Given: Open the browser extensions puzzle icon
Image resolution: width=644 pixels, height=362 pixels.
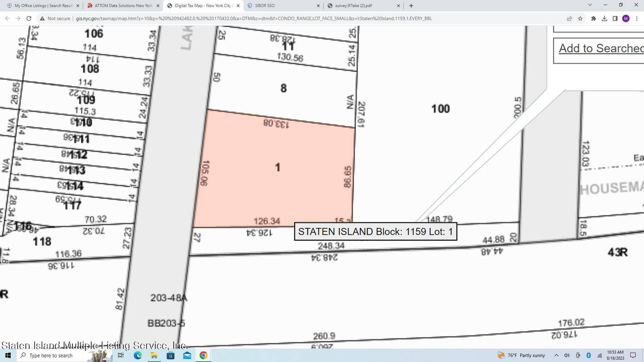Looking at the screenshot, I should (594, 18).
